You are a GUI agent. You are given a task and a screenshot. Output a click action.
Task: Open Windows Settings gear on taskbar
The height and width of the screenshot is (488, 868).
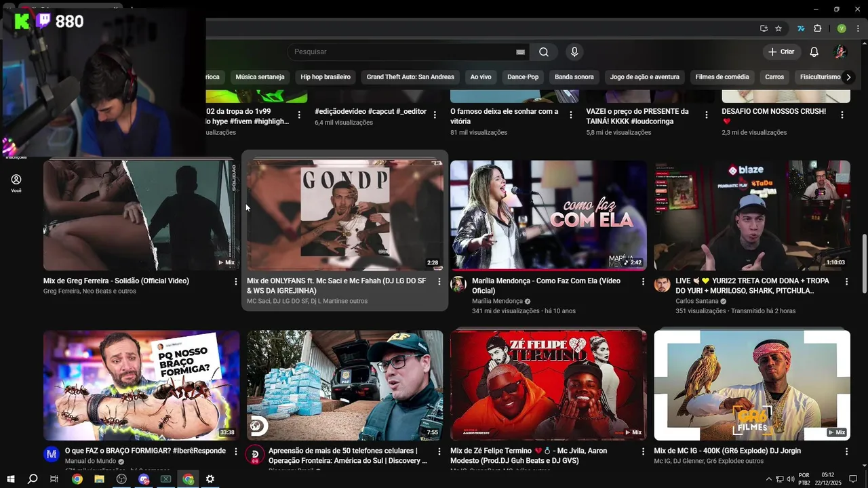210,479
